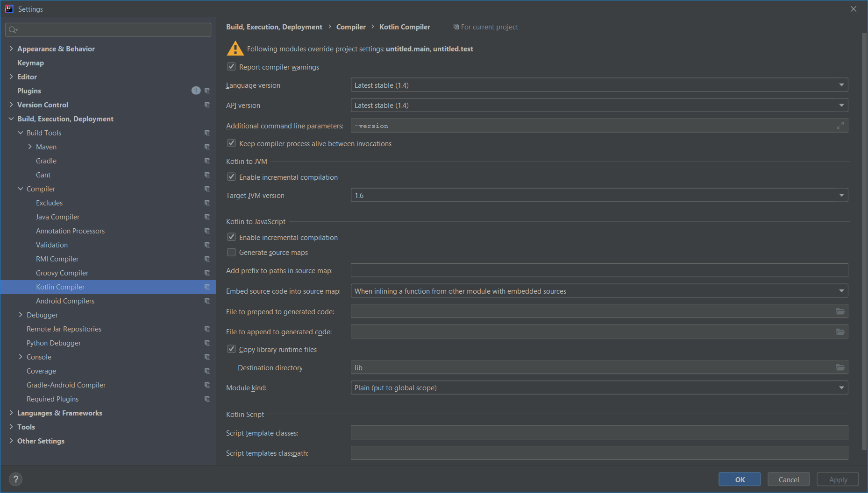Click the For current project icon
Screen dimensions: 868x493
[456, 27]
